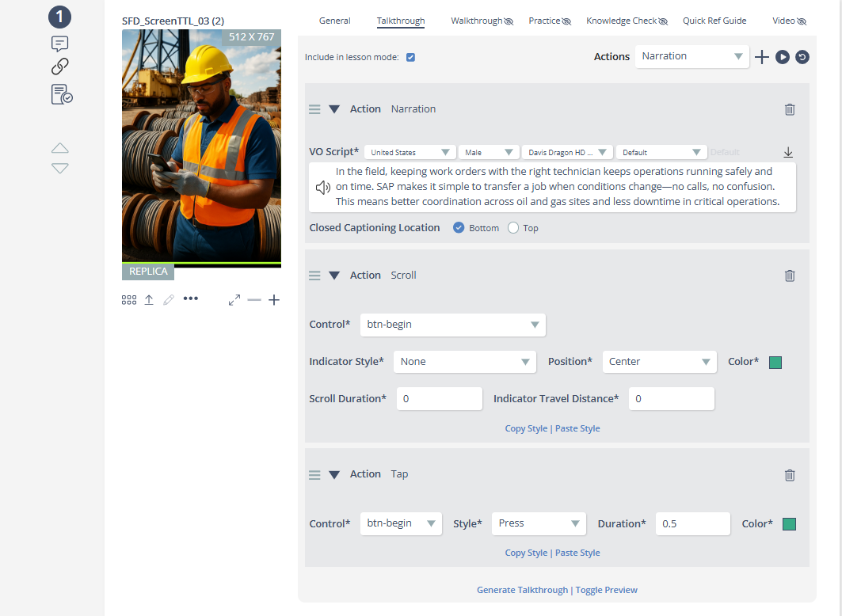Toggle Walkthrough tab visibility eye icon
Image resolution: width=842 pixels, height=616 pixels.
pos(509,21)
